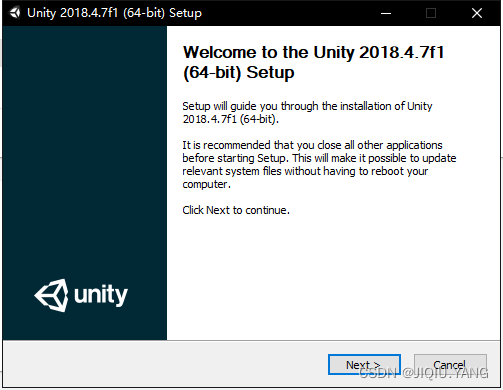Select the 'Welcome to the Unity 2018.4.7f1' heading
Screen dimensions: 503x390
[313, 62]
